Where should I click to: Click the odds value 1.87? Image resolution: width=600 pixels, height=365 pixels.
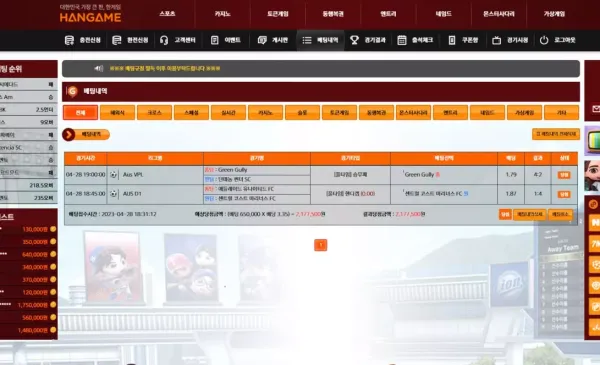(511, 194)
